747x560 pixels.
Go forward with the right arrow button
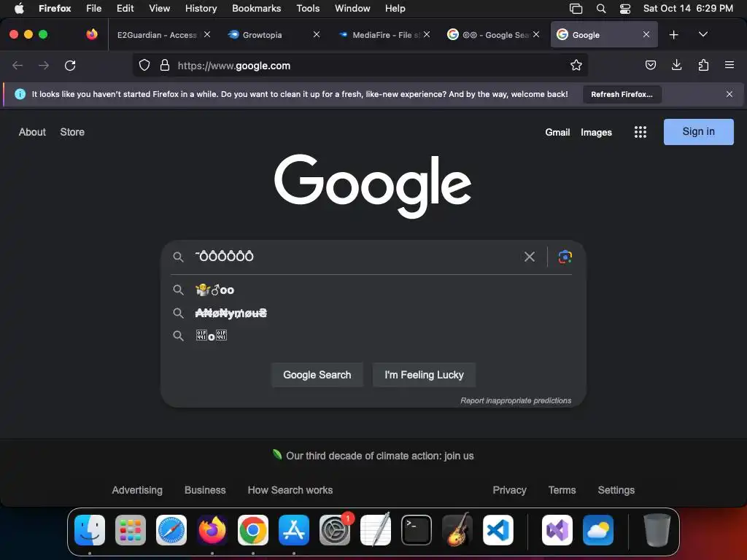coord(44,65)
